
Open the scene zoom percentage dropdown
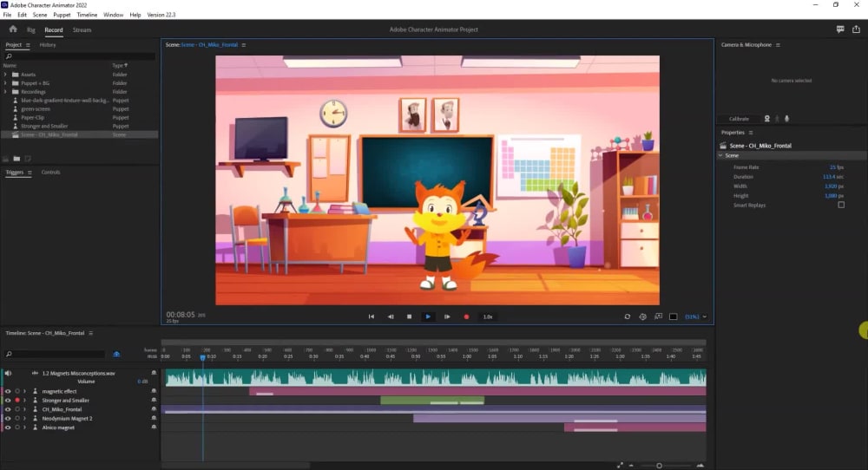click(x=695, y=317)
